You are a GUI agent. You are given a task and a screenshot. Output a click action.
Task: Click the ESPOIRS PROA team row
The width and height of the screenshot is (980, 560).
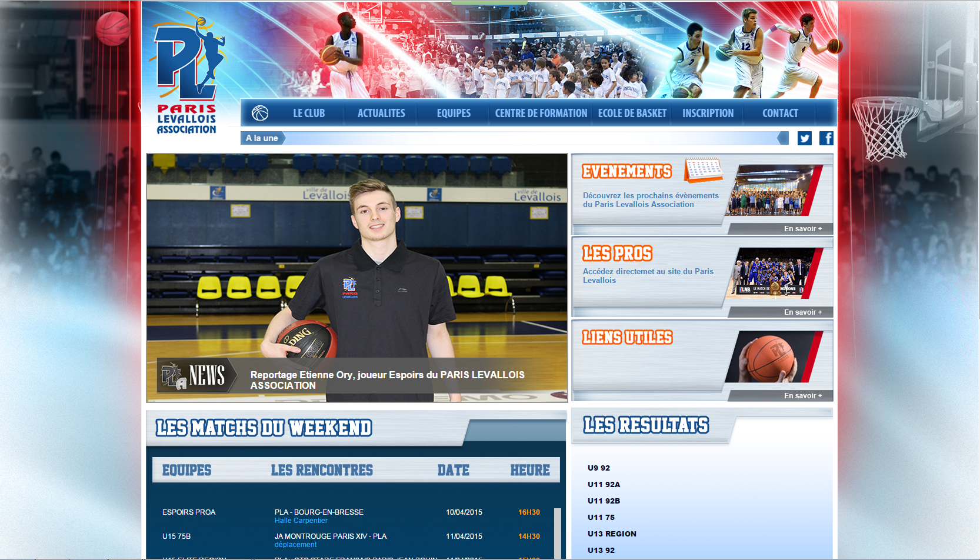[x=189, y=512]
